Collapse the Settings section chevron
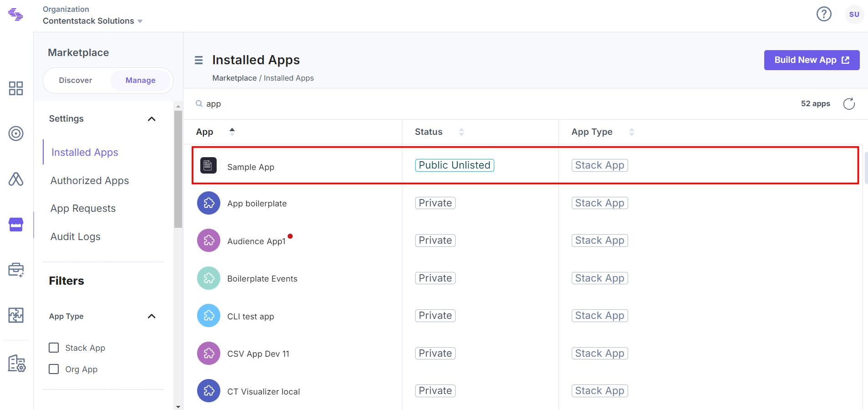This screenshot has height=410, width=868. pos(152,119)
